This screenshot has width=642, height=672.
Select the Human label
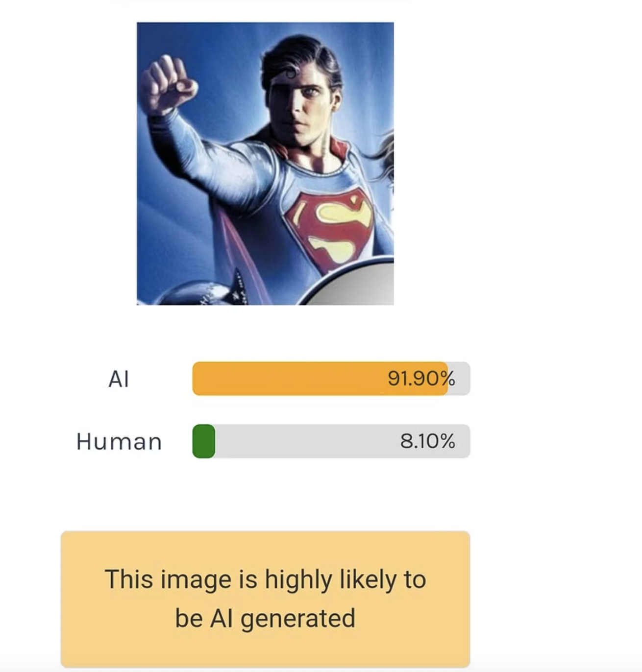coord(119,441)
